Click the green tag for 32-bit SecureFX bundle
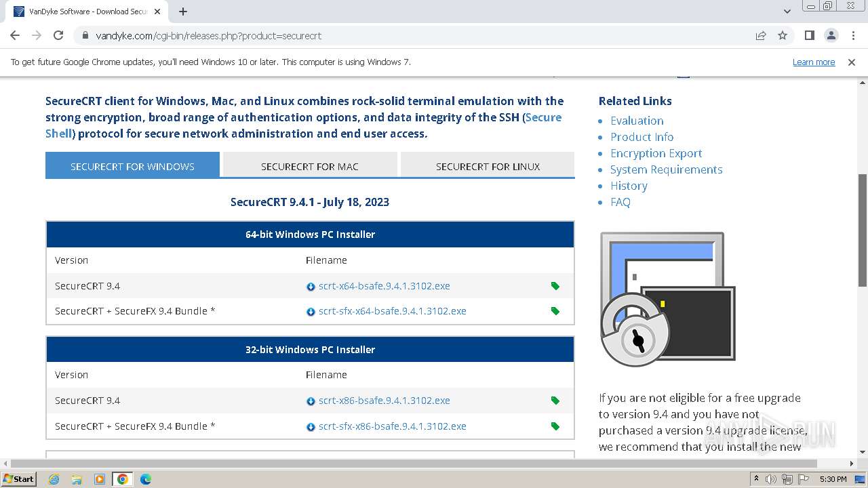Screen dimensions: 868x488 tap(555, 426)
